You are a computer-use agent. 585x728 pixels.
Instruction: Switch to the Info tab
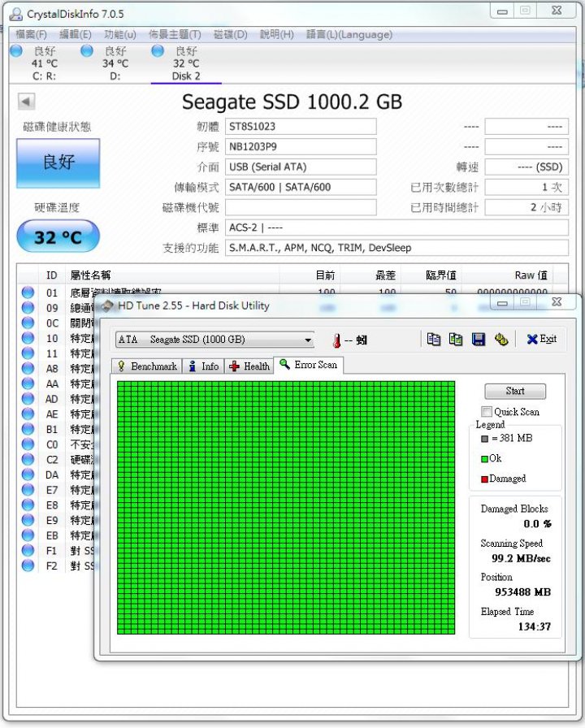tap(204, 366)
